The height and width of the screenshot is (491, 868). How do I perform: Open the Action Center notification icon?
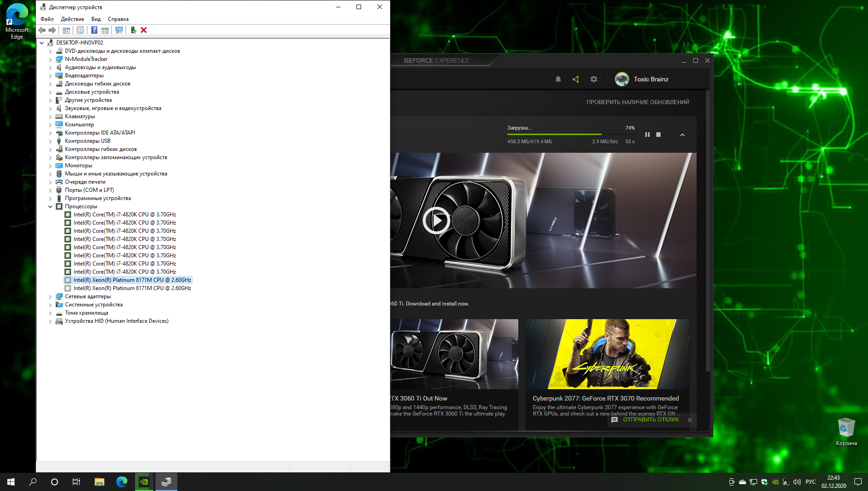858,482
